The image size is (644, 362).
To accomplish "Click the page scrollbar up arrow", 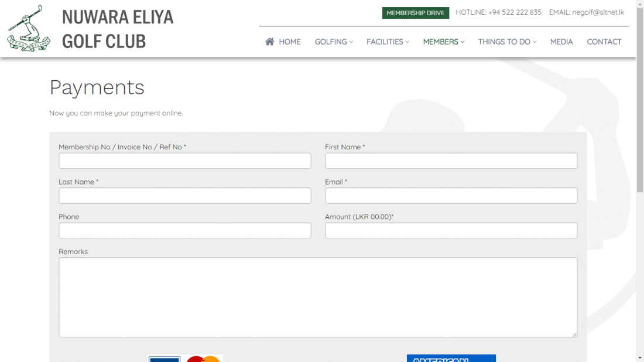I will click(639, 4).
